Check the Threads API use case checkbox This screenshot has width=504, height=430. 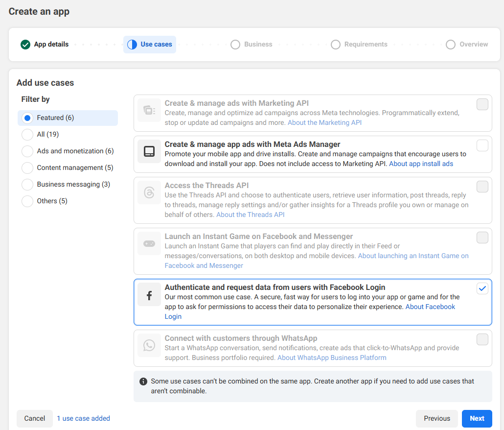tap(482, 187)
